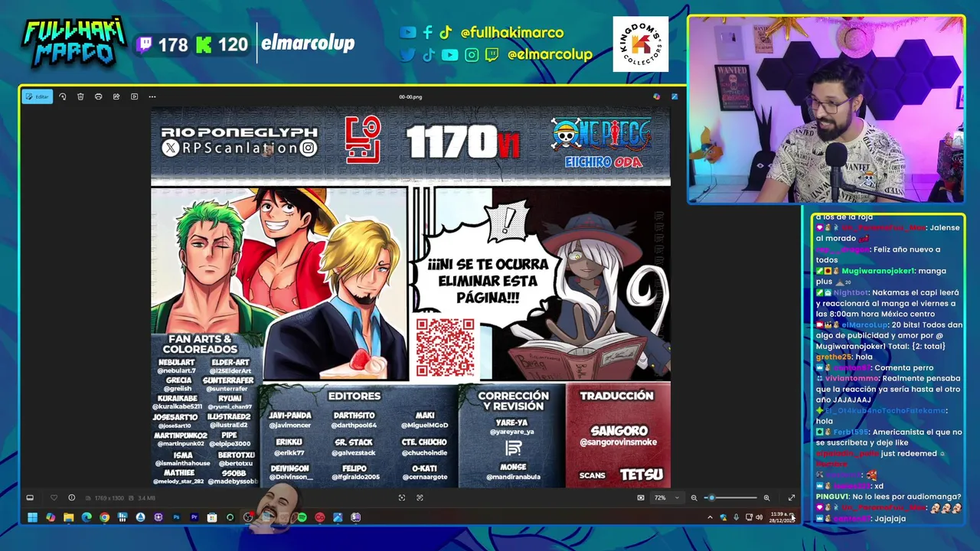Click the volume speaker tray icon

pyautogui.click(x=759, y=517)
